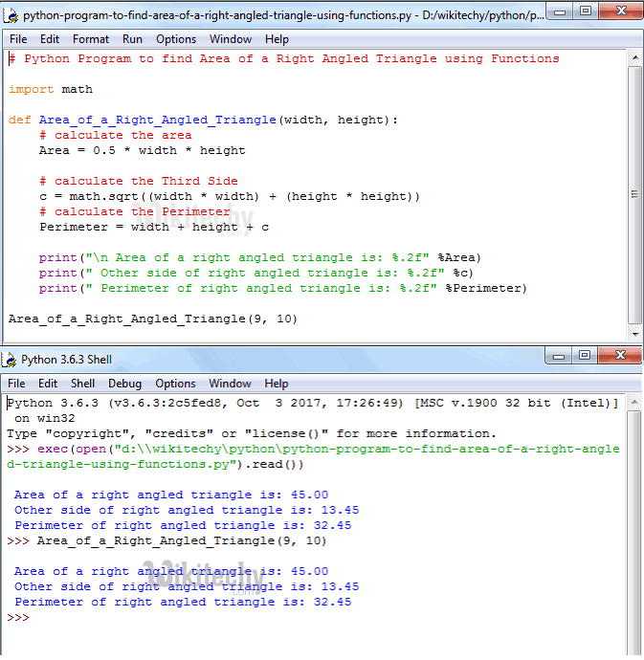Open the Help menu in the Python Shell
Image resolution: width=644 pixels, height=660 pixels.
coord(277,384)
